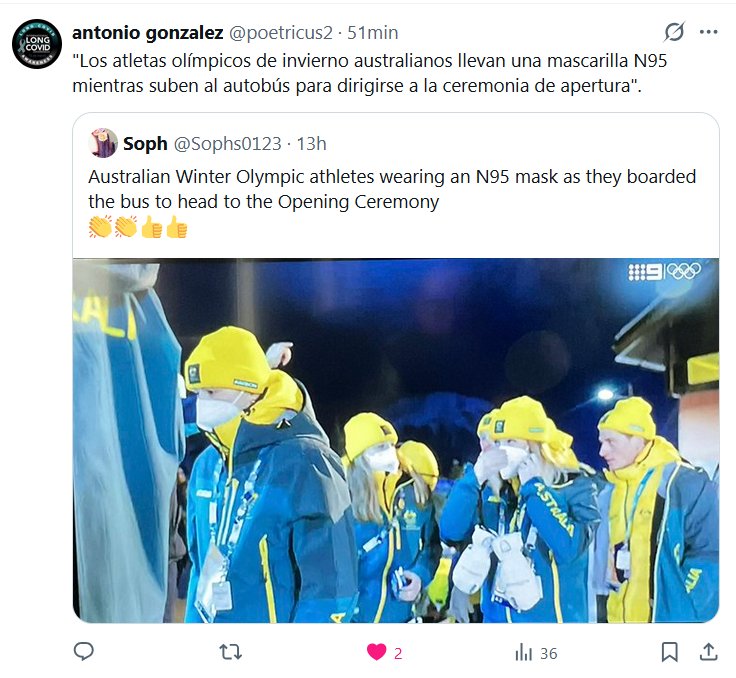Repost this tweet with retweet icon
736x678 pixels.
[x=230, y=652]
